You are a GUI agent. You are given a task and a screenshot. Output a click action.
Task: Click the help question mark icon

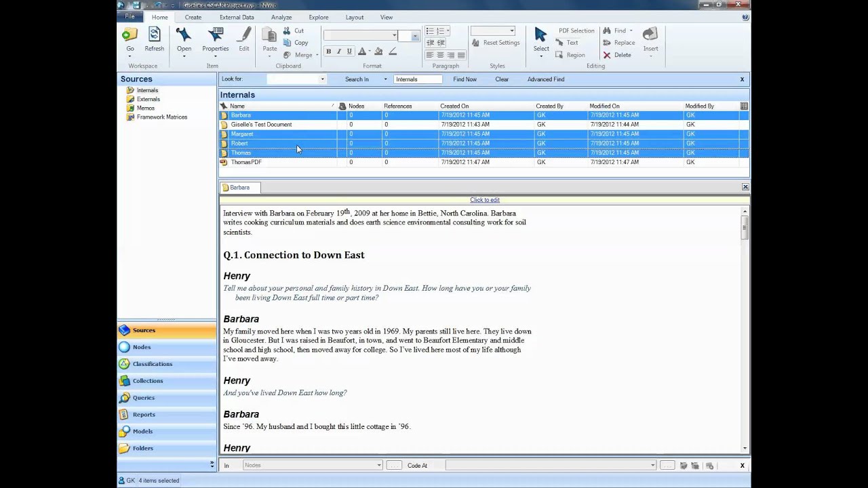coord(746,17)
